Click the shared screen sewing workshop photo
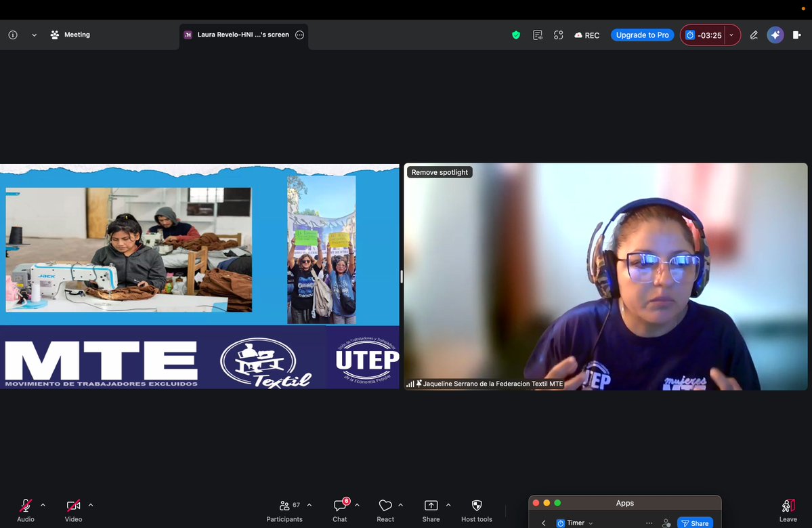Image resolution: width=812 pixels, height=528 pixels. pos(129,249)
